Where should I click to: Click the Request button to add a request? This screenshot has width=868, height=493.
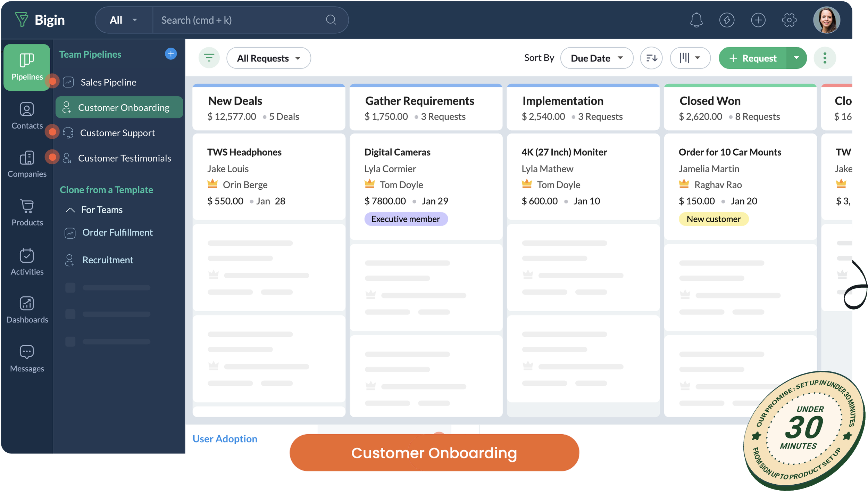[x=752, y=58]
